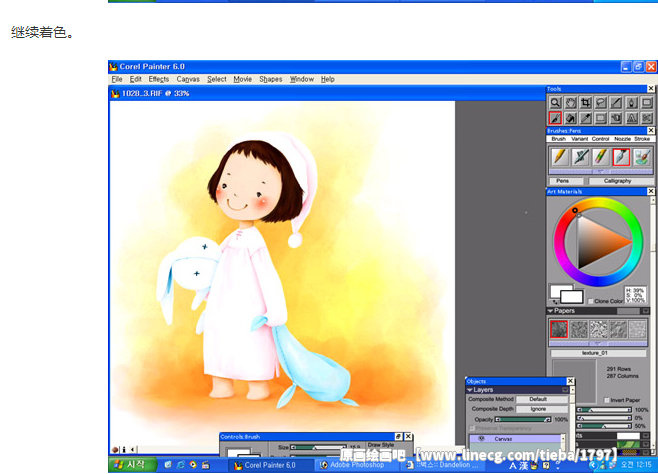The width and height of the screenshot is (658, 474).
Task: Enable the Invert Paper checkbox
Action: [606, 400]
